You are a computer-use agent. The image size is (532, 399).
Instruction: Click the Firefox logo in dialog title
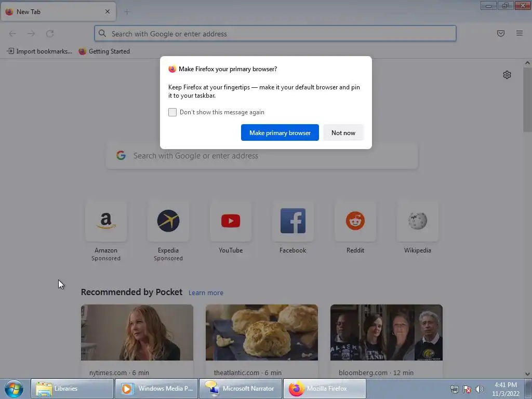172,69
